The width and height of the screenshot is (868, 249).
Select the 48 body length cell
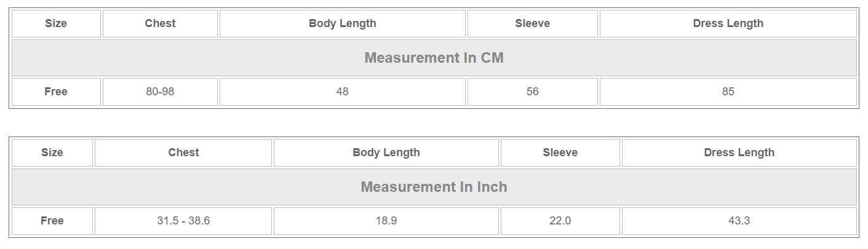click(342, 92)
